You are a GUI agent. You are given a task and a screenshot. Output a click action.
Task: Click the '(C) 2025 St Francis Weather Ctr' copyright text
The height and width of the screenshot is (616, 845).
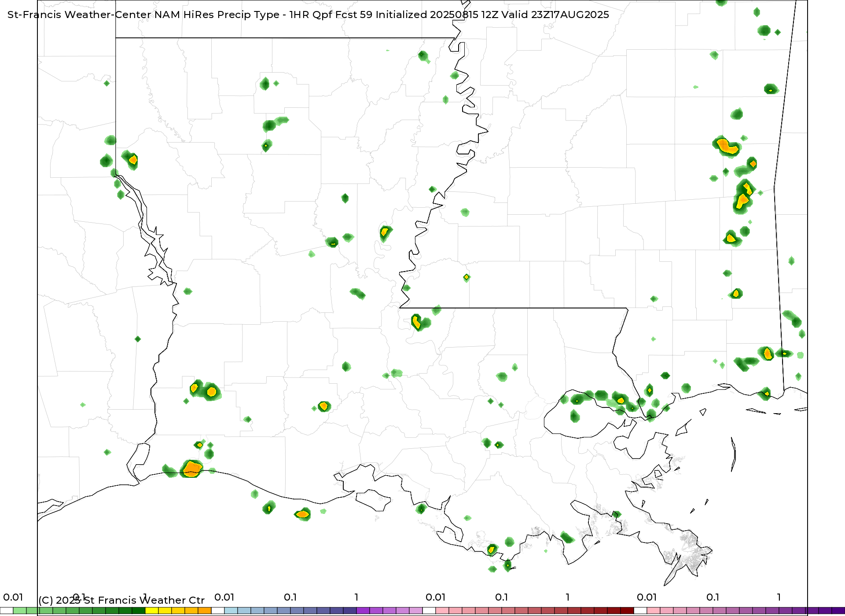point(121,600)
